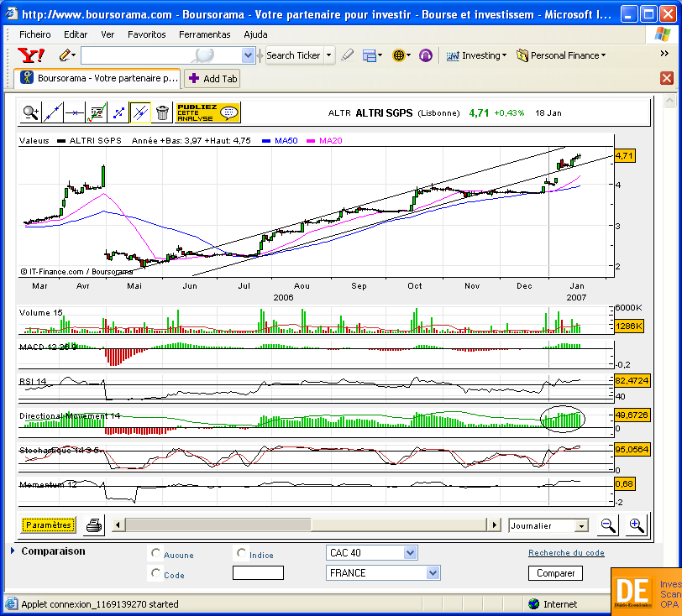
Task: Click the left arrow of chart scrollbar
Action: pos(118,525)
